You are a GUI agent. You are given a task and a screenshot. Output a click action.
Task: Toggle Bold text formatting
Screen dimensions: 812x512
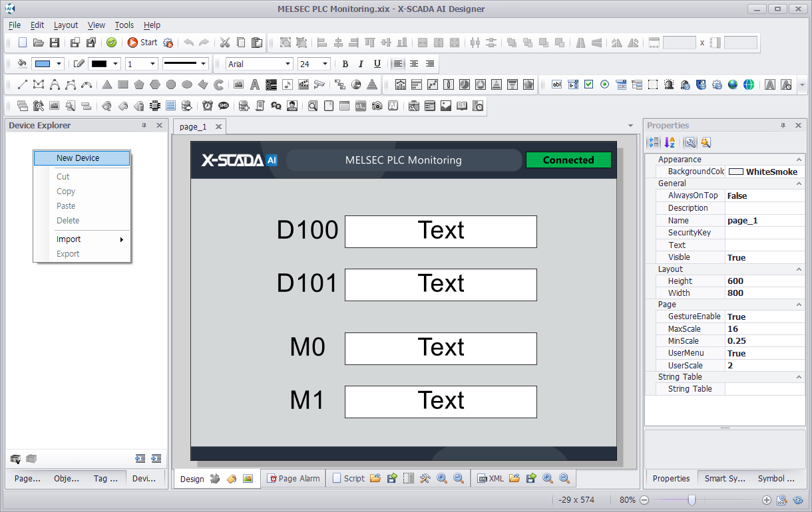[x=345, y=64]
